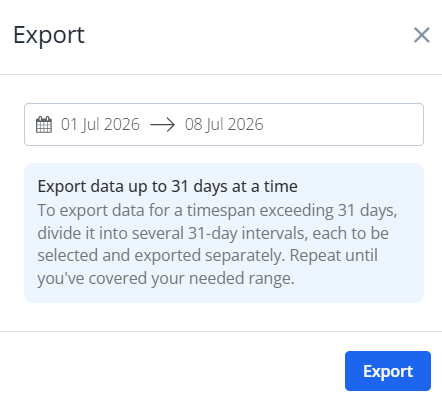Click the calendar icon in date field

(44, 124)
